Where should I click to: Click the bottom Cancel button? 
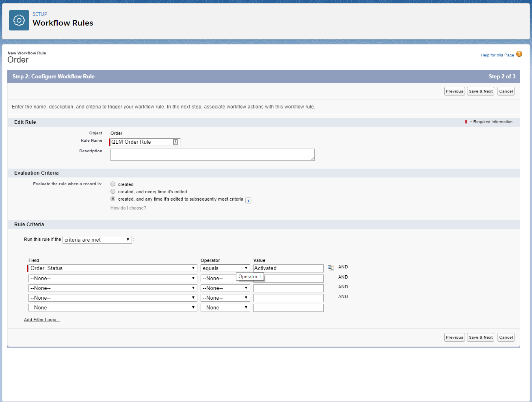tap(506, 337)
